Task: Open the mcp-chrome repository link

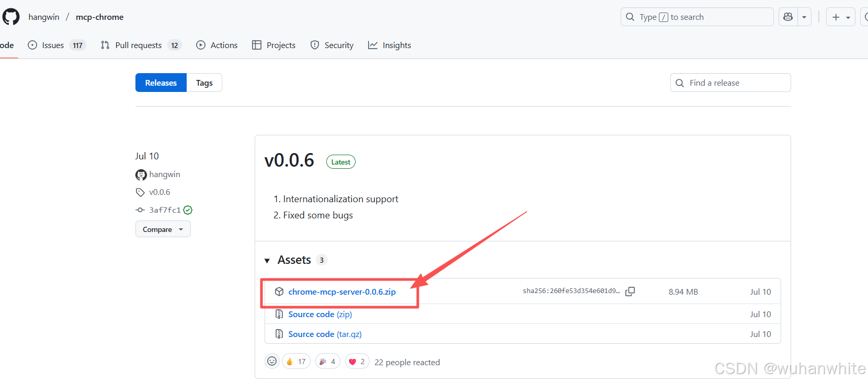Action: [100, 17]
